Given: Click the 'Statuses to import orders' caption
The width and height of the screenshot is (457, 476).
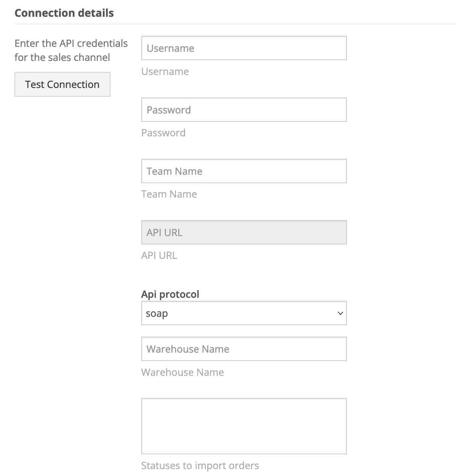Looking at the screenshot, I should pyautogui.click(x=200, y=466).
